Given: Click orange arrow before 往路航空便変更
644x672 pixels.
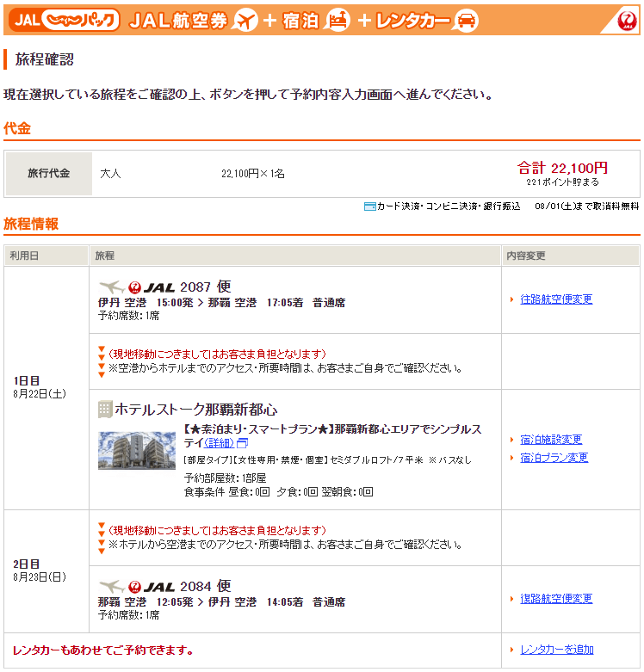Looking at the screenshot, I should (x=511, y=299).
